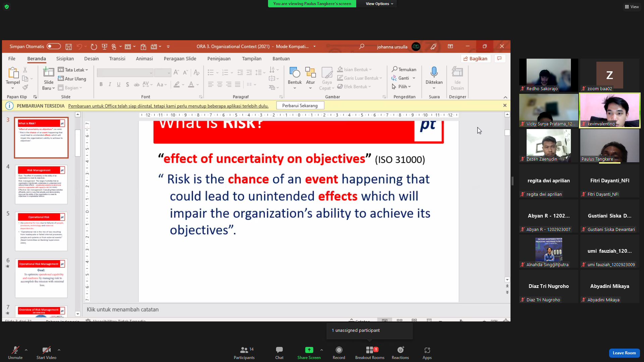Switch to the Transisi tab
Image resolution: width=644 pixels, height=362 pixels.
click(117, 59)
